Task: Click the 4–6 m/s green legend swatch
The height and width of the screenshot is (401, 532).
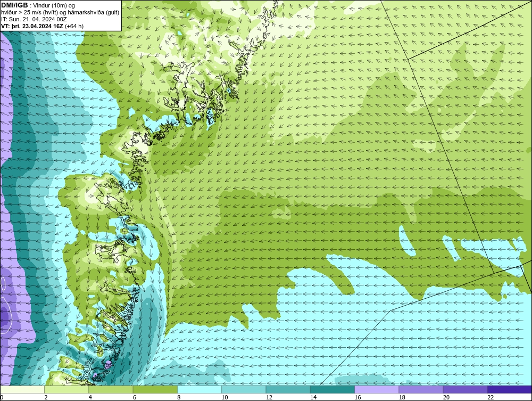Action: pyautogui.click(x=111, y=389)
